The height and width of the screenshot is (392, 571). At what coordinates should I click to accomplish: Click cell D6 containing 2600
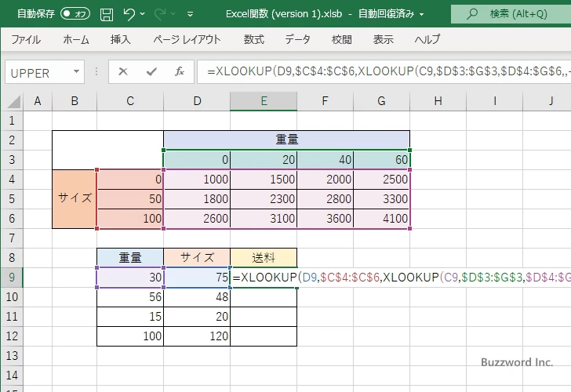point(197,219)
